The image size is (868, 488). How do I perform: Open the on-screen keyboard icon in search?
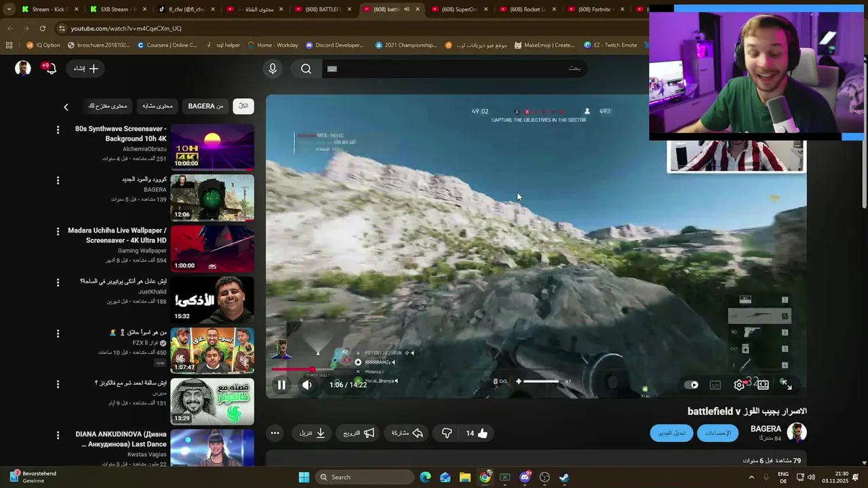[x=332, y=68]
